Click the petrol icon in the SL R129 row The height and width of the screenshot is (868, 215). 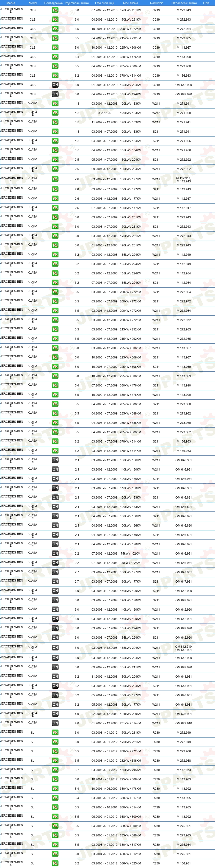click(55, 808)
